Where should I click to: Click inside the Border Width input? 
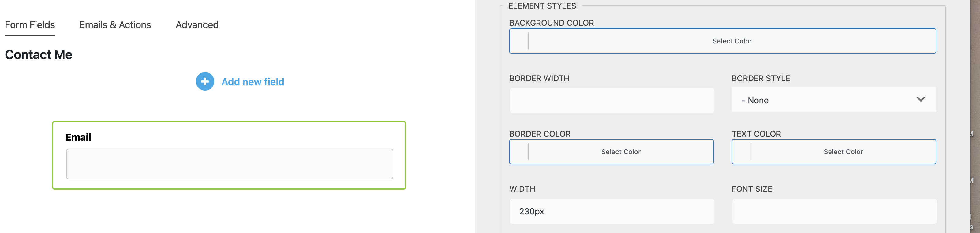click(x=612, y=100)
